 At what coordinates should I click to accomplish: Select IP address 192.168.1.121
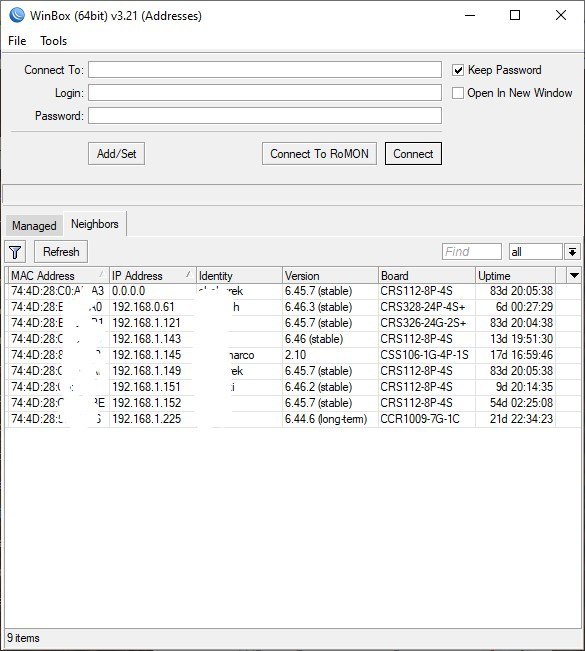(146, 323)
